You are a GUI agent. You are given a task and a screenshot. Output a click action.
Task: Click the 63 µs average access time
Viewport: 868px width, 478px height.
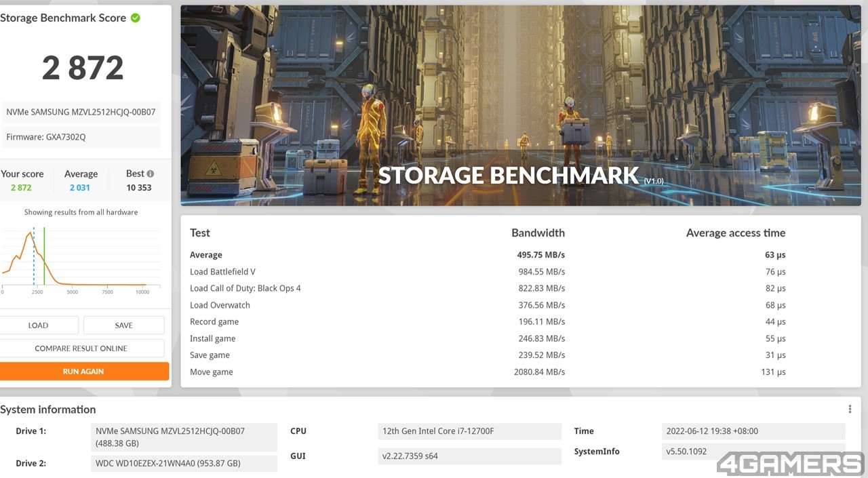point(775,255)
